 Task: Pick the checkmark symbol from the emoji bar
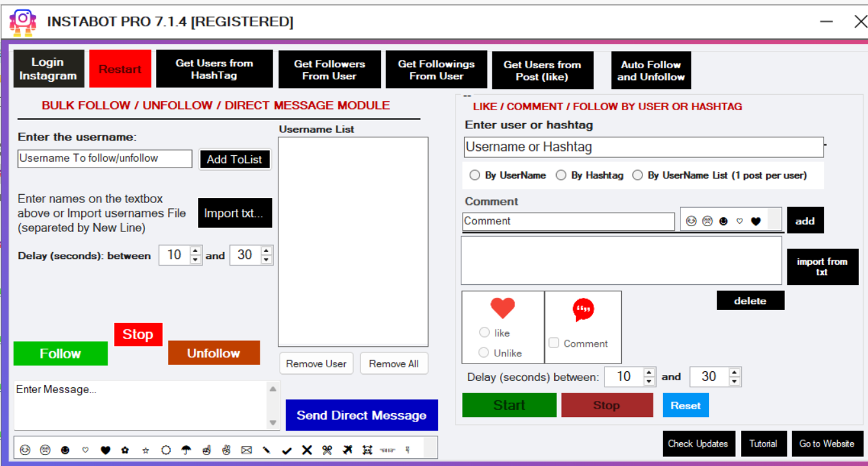click(287, 451)
